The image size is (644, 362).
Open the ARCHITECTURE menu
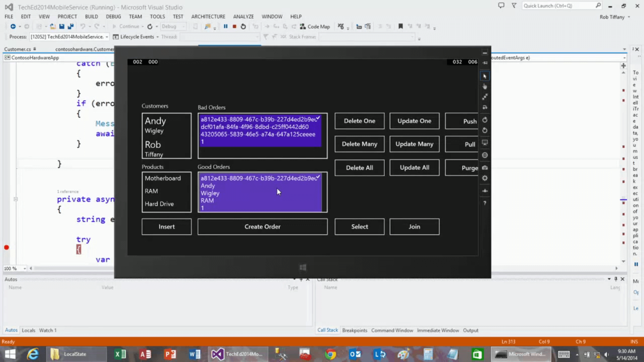point(208,16)
